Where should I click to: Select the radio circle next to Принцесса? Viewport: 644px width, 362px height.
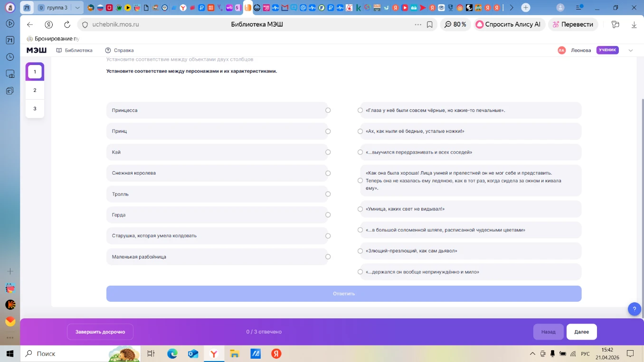click(x=328, y=110)
